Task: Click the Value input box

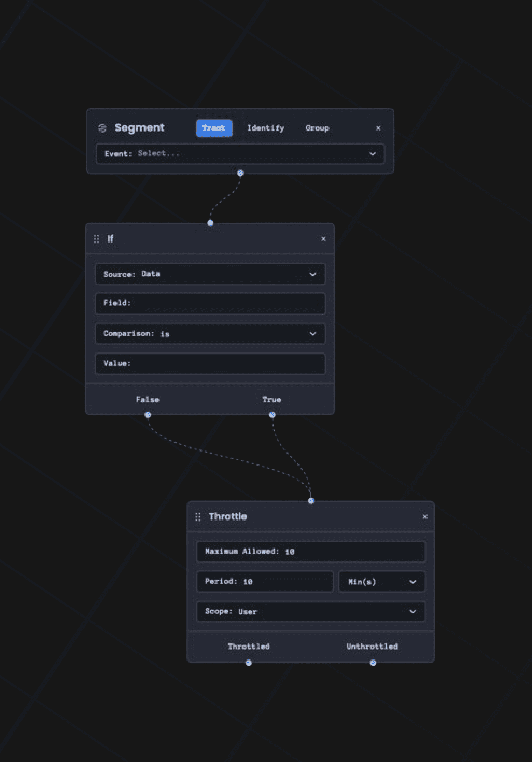Action: 210,364
